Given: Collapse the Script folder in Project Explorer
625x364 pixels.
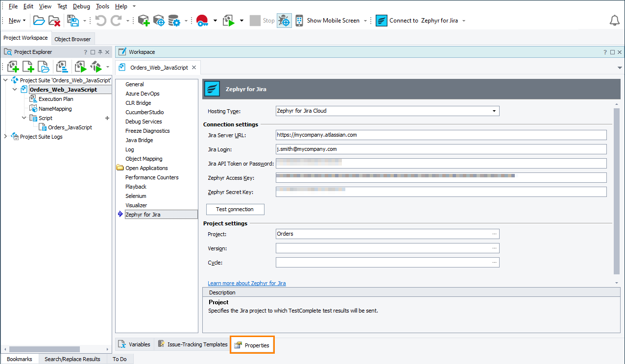Looking at the screenshot, I should click(24, 118).
